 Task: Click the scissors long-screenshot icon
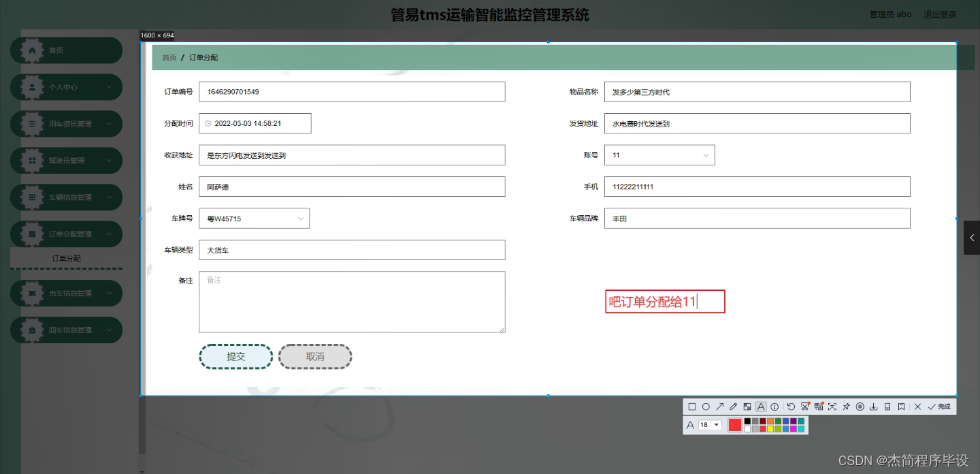pos(805,406)
